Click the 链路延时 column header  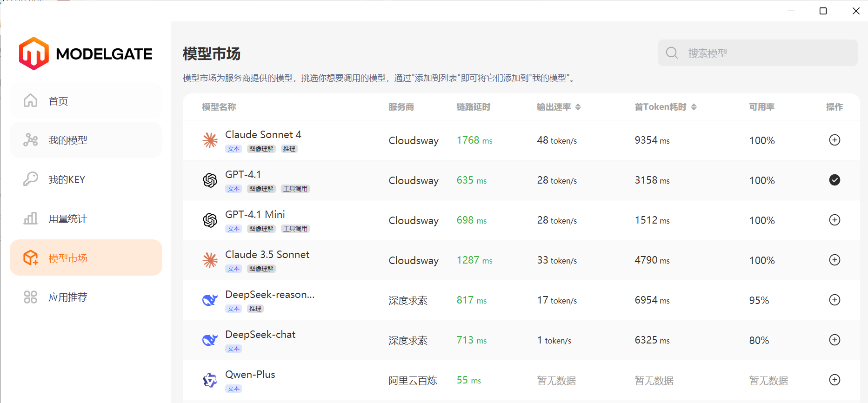click(474, 107)
